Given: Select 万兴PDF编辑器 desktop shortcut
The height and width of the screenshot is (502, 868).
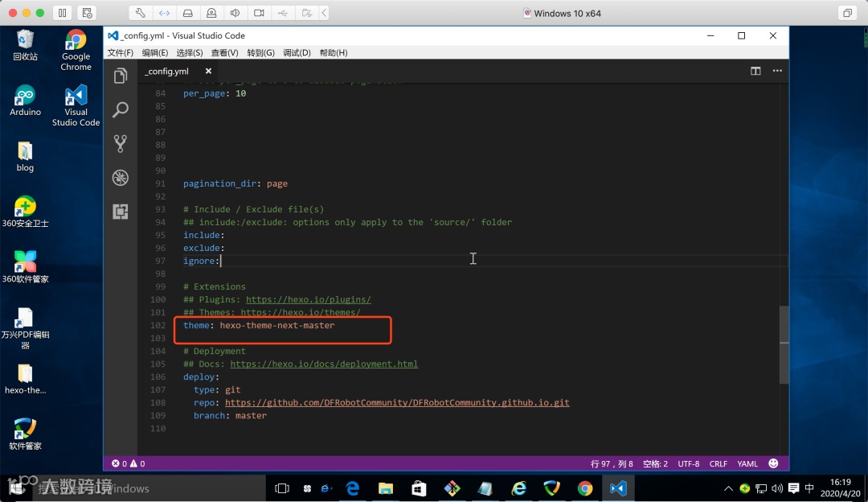Looking at the screenshot, I should coord(25,328).
